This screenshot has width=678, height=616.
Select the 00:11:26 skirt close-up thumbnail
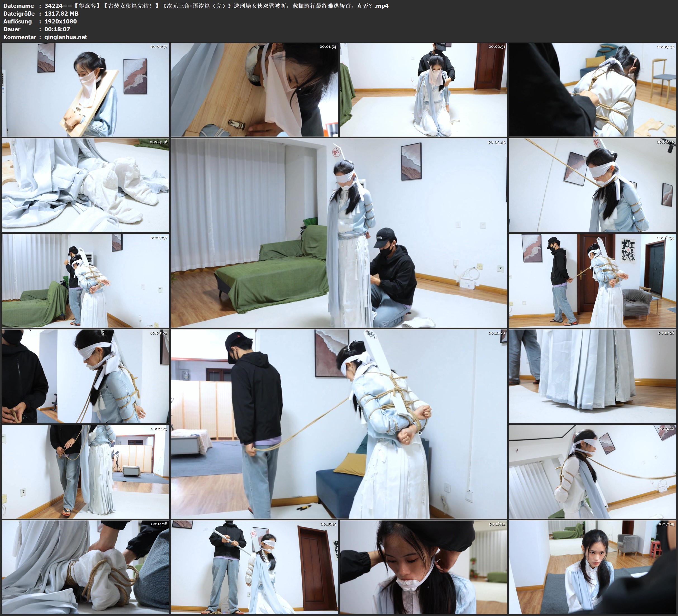(592, 376)
